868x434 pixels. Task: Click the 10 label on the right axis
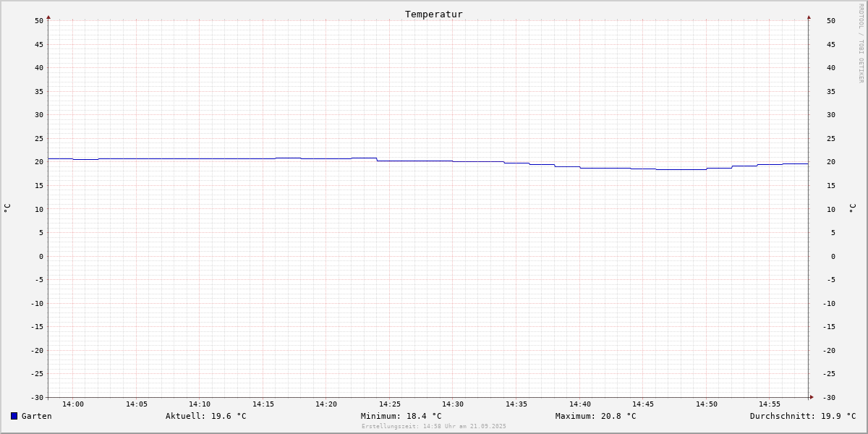click(x=831, y=209)
